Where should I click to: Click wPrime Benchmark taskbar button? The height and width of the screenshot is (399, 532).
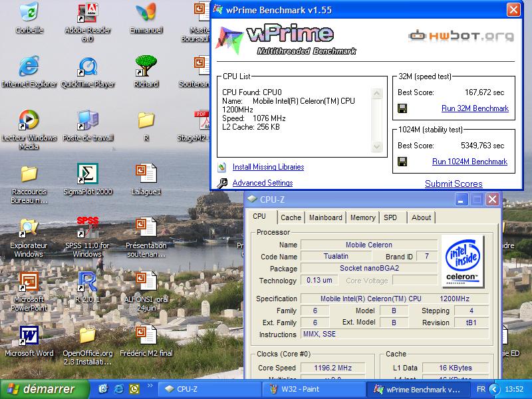[x=418, y=389]
